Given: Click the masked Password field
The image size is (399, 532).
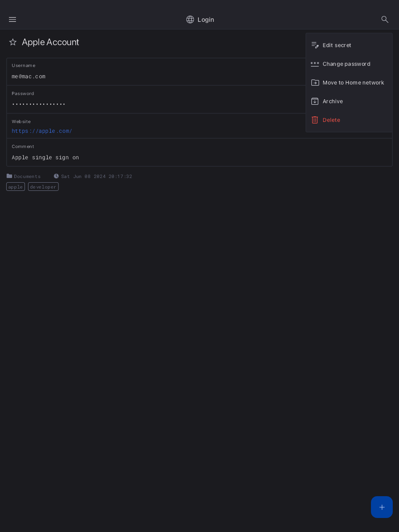Looking at the screenshot, I should pyautogui.click(x=39, y=104).
